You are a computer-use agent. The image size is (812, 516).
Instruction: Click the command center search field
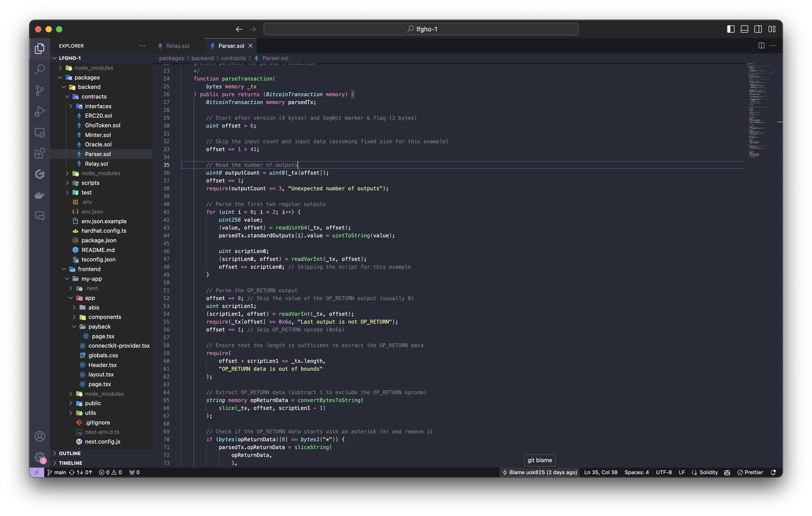[x=421, y=29]
